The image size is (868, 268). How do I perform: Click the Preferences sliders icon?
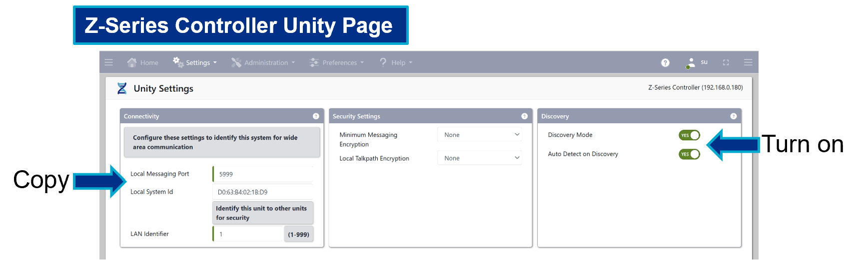pyautogui.click(x=314, y=62)
